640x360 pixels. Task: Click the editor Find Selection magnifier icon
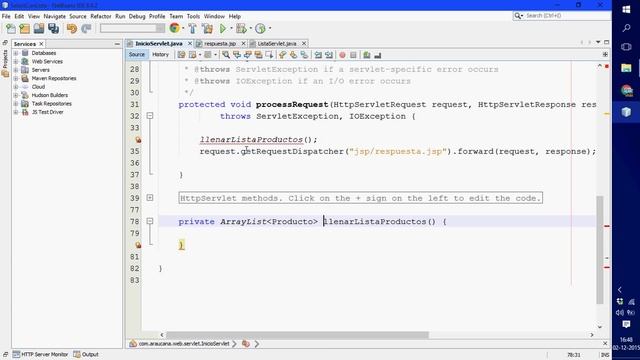pyautogui.click(x=226, y=55)
